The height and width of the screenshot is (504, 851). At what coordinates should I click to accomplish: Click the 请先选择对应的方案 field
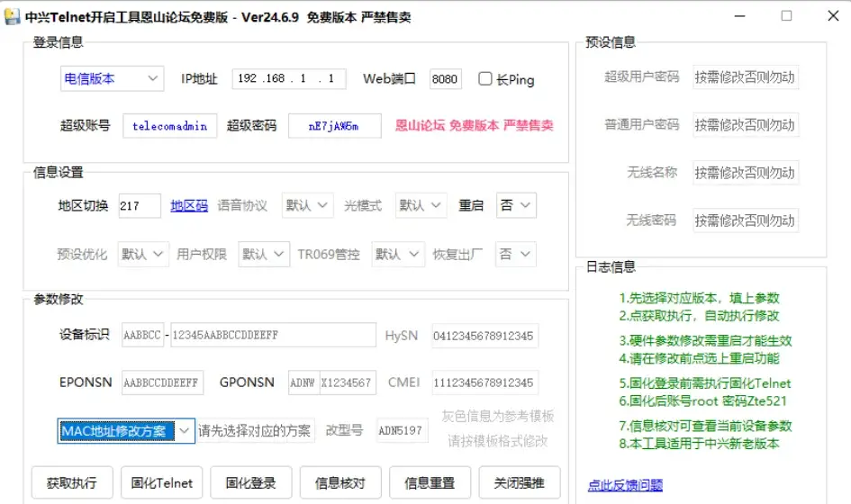coord(255,431)
